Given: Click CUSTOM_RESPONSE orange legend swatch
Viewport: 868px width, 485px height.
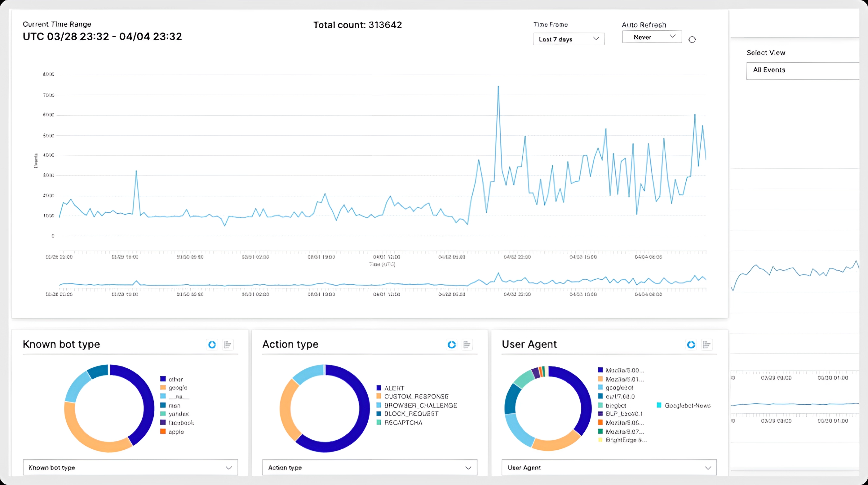Looking at the screenshot, I should click(379, 396).
